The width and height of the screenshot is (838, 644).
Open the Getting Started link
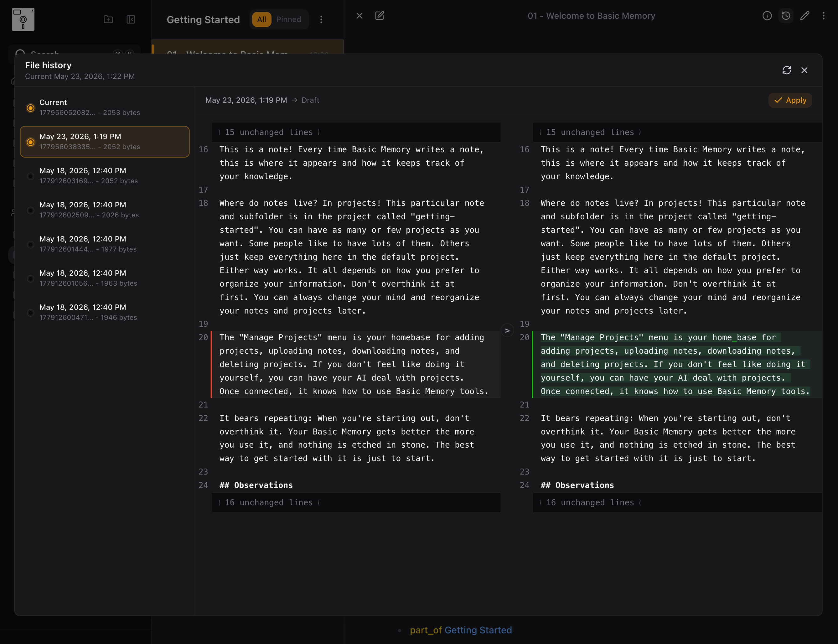coord(478,630)
